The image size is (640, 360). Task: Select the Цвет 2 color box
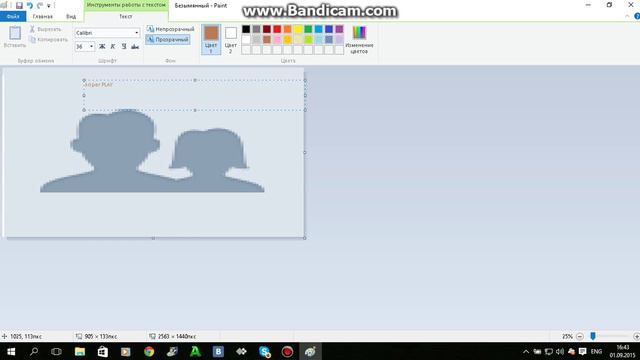[x=231, y=39]
